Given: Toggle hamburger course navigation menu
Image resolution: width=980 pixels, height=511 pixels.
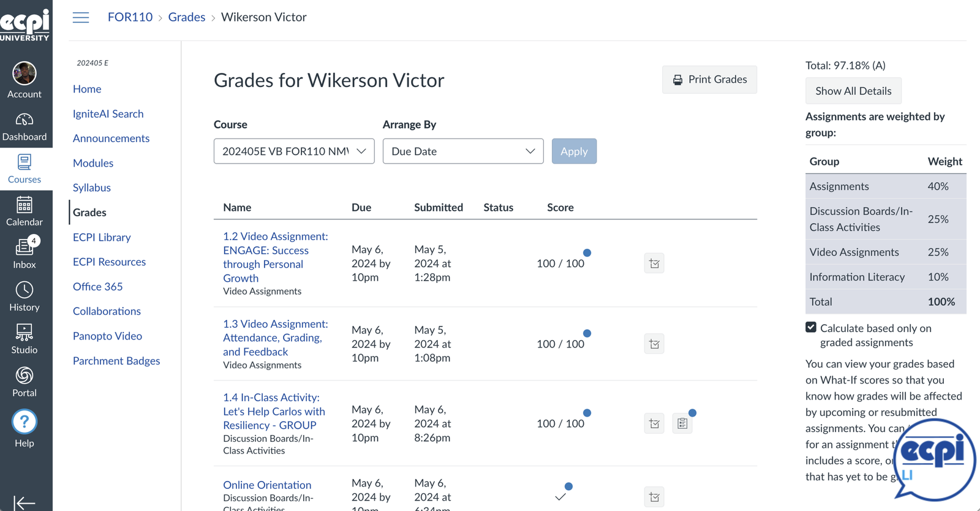Looking at the screenshot, I should coord(81,17).
